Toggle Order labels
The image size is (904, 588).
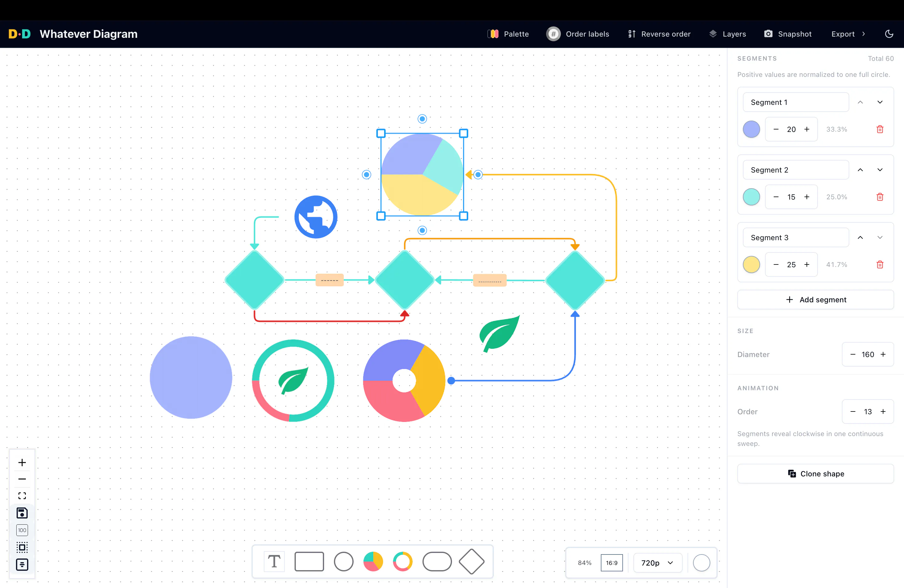point(577,34)
